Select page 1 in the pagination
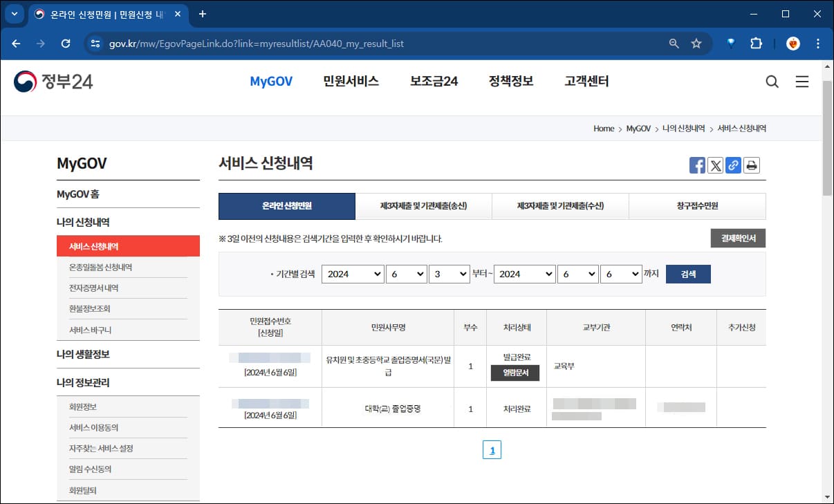Viewport: 834px width, 504px height. pyautogui.click(x=492, y=449)
